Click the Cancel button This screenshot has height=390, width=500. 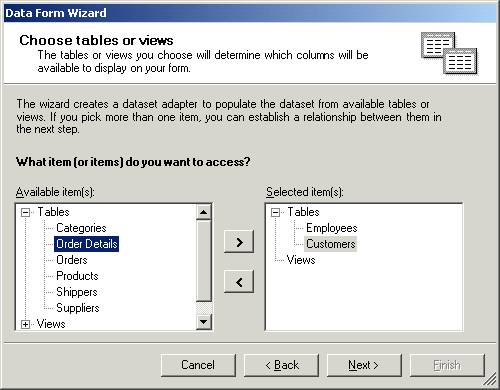(198, 365)
